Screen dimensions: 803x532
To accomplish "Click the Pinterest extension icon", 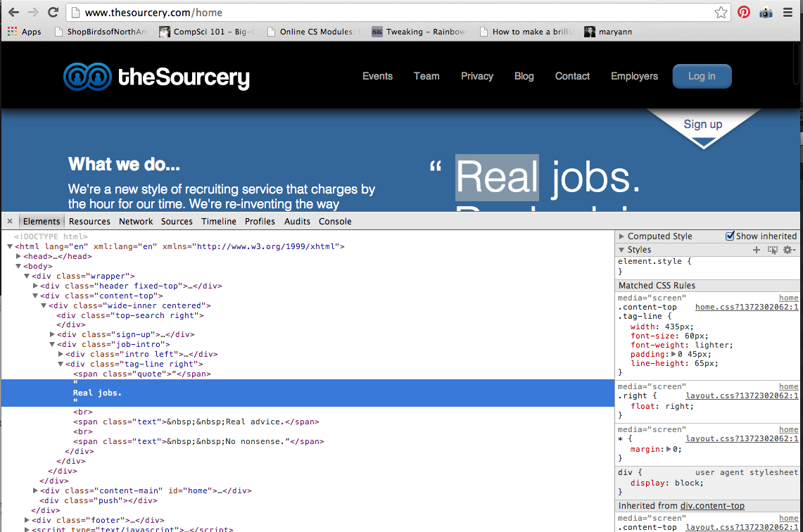I will (744, 12).
